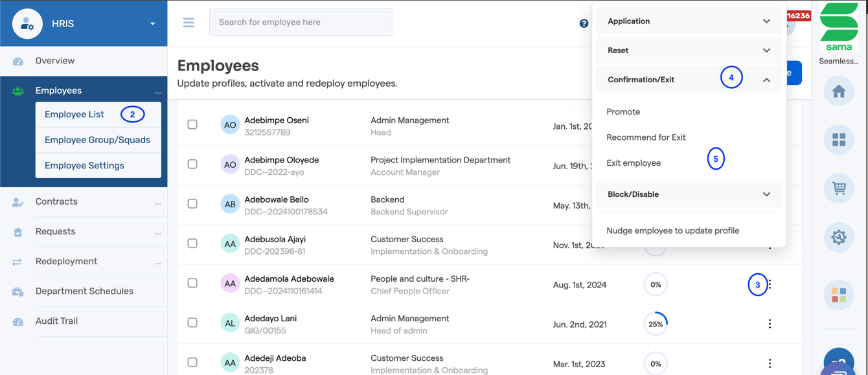Open Adebimpe Oloyede's profile name

pyautogui.click(x=281, y=160)
